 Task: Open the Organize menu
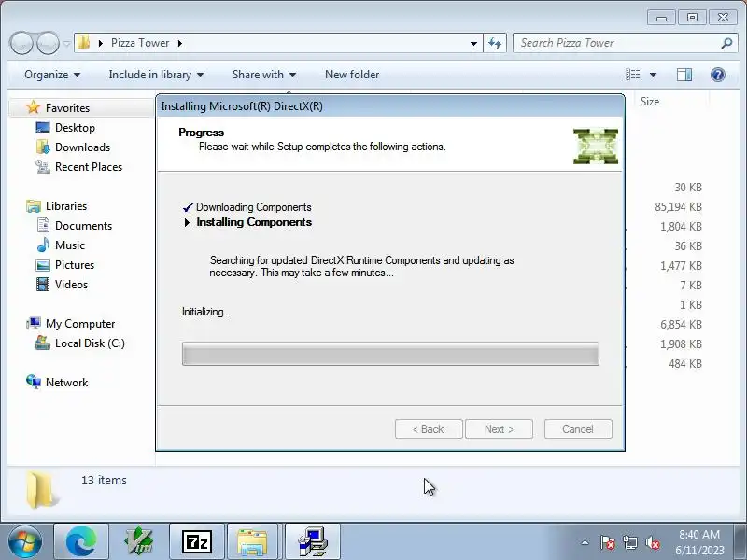point(52,75)
